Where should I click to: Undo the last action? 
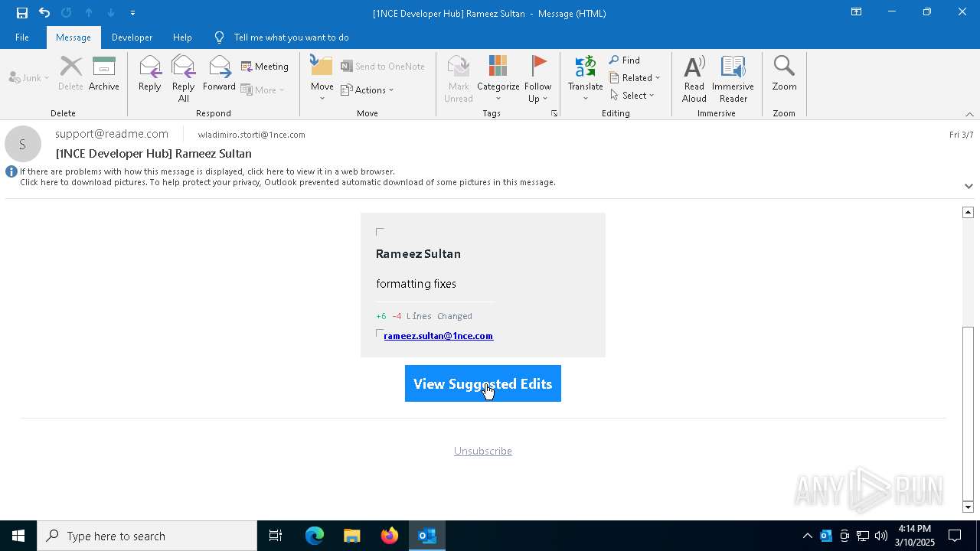[44, 13]
